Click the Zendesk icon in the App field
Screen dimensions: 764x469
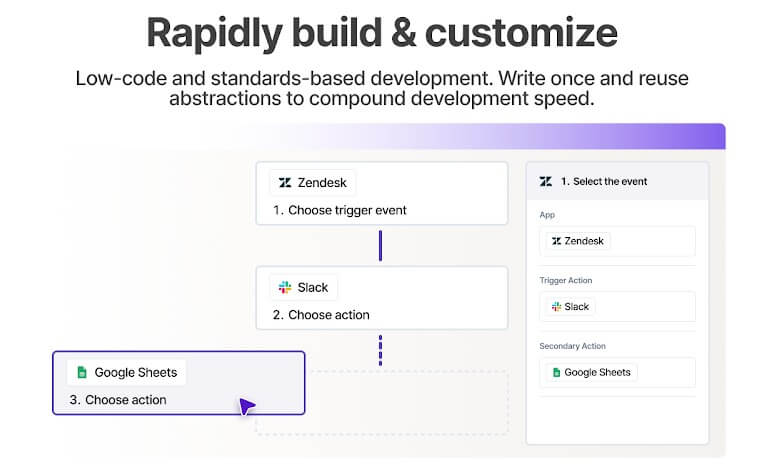pos(556,241)
